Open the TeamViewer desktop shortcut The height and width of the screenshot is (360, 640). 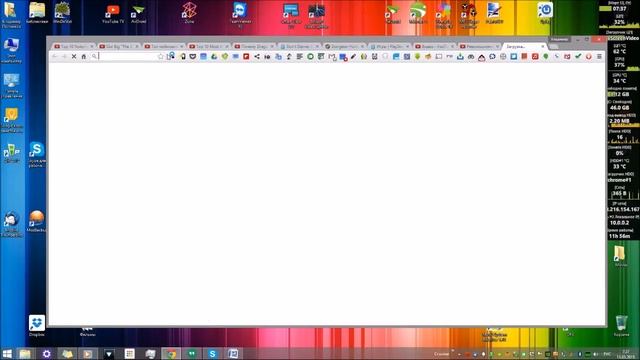(x=240, y=14)
